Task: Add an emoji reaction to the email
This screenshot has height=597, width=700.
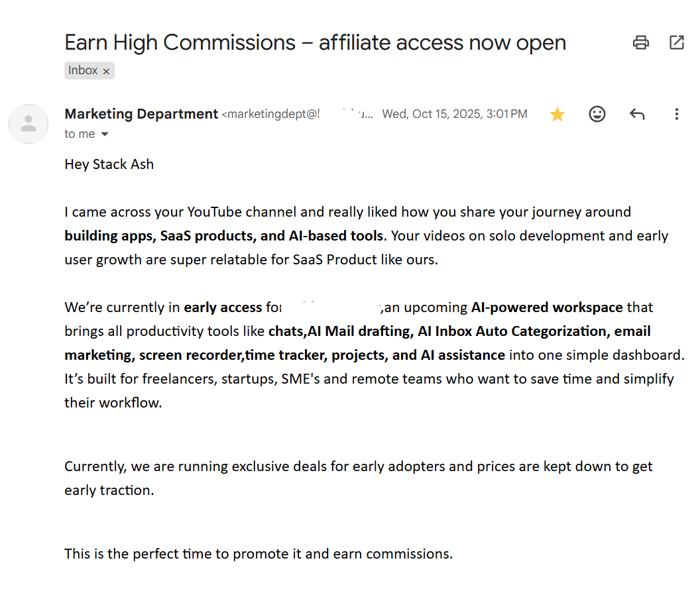Action: (597, 114)
